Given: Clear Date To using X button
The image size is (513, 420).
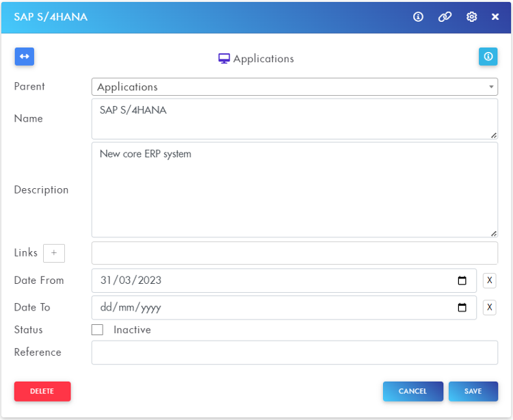Looking at the screenshot, I should pos(489,308).
